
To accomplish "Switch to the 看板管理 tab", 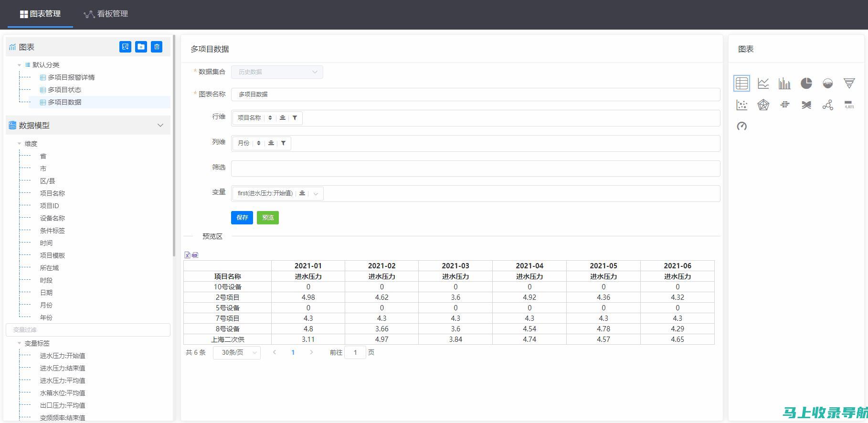I will 106,14.
